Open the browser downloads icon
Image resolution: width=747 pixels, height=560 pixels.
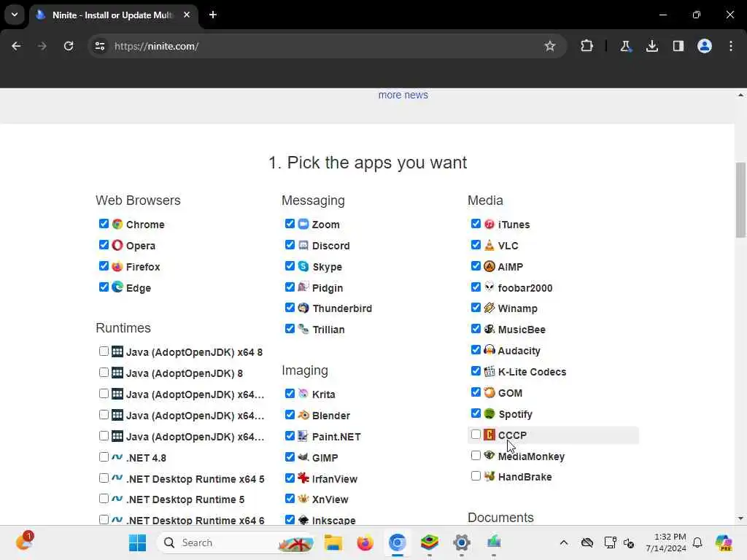pyautogui.click(x=652, y=46)
